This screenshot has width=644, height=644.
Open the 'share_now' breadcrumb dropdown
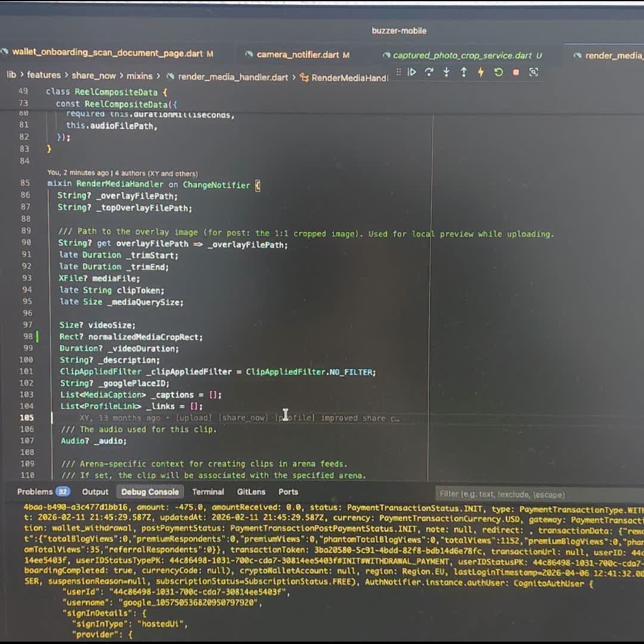(x=94, y=76)
